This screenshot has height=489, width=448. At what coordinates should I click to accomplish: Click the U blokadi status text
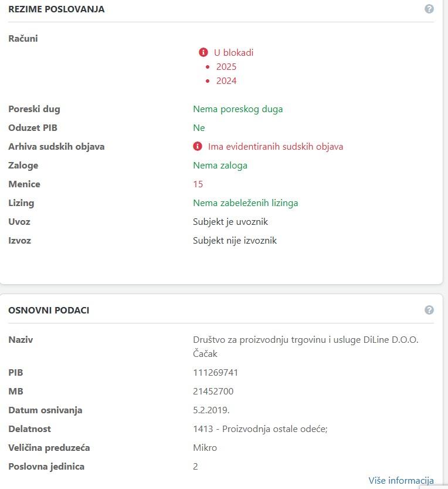[x=233, y=52]
